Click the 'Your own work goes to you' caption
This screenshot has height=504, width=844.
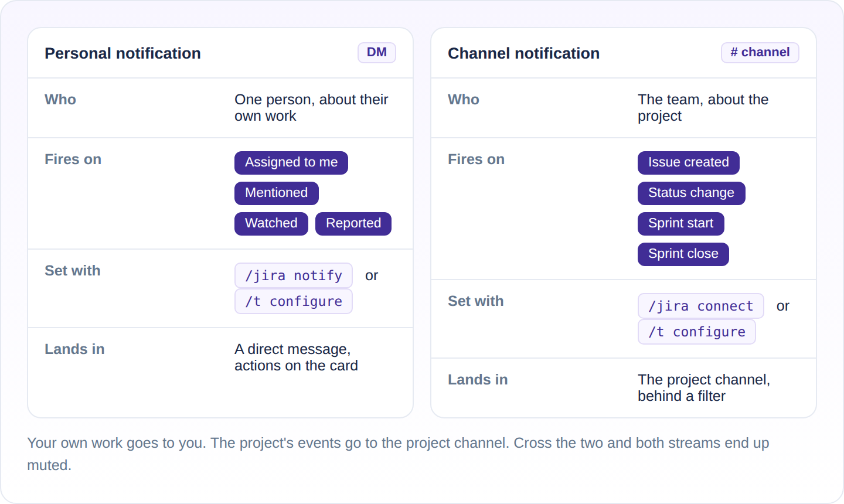point(398,454)
